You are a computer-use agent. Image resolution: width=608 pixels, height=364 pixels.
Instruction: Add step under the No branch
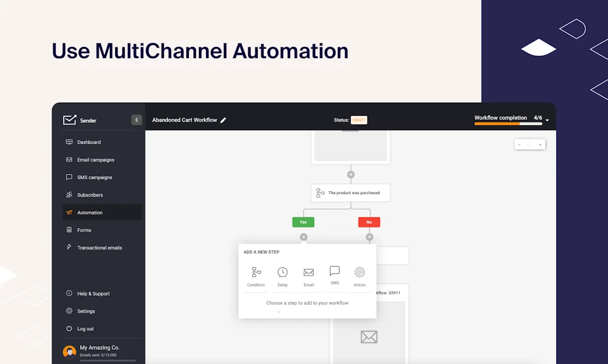[369, 237]
